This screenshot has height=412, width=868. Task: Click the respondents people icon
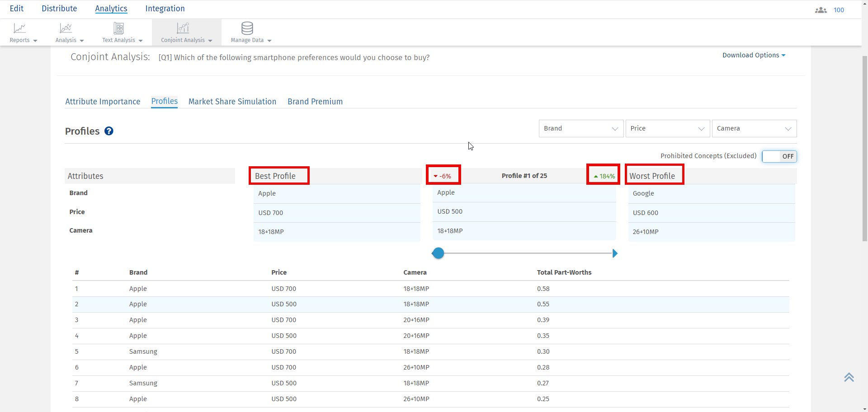click(x=821, y=10)
